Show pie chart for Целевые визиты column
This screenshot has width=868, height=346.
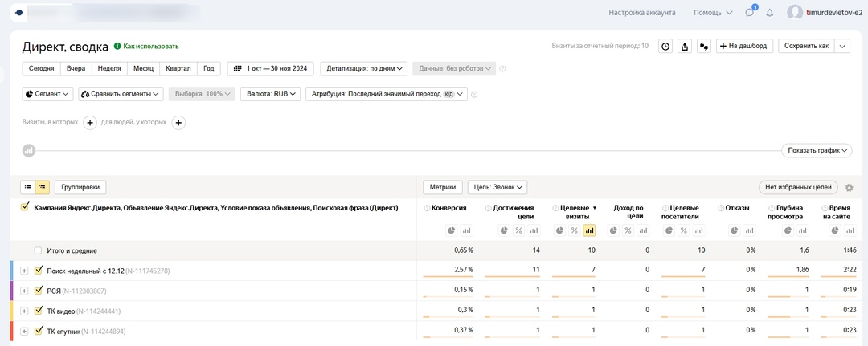(560, 230)
